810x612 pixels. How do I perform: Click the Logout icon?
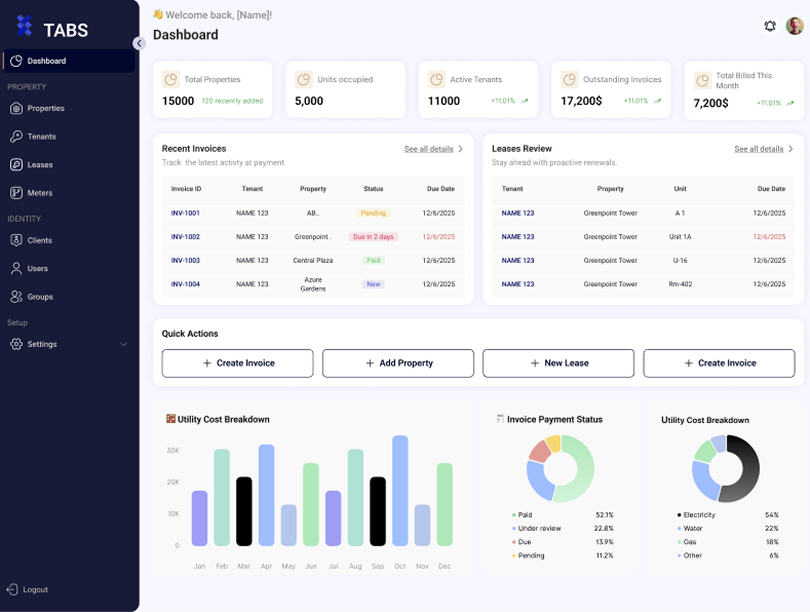12,589
